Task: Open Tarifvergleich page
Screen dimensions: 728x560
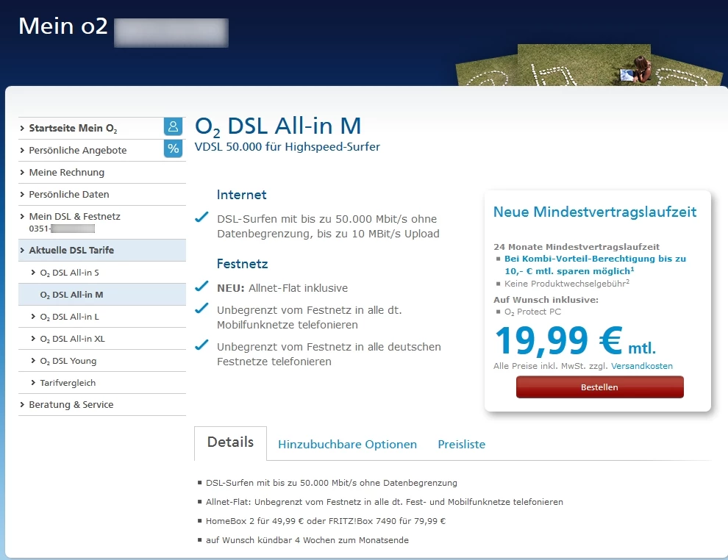Action: pyautogui.click(x=68, y=383)
